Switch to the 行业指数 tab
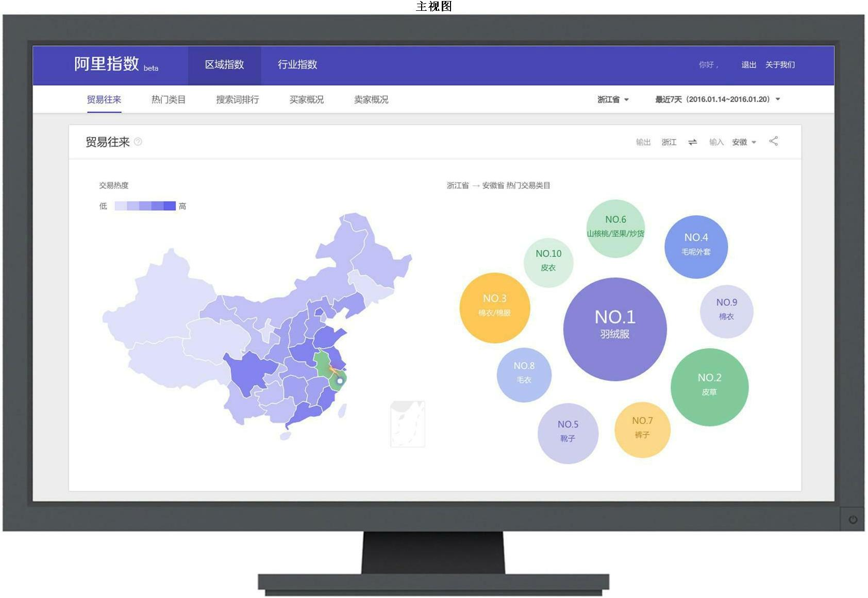Viewport: 868px width, 598px height. click(297, 65)
